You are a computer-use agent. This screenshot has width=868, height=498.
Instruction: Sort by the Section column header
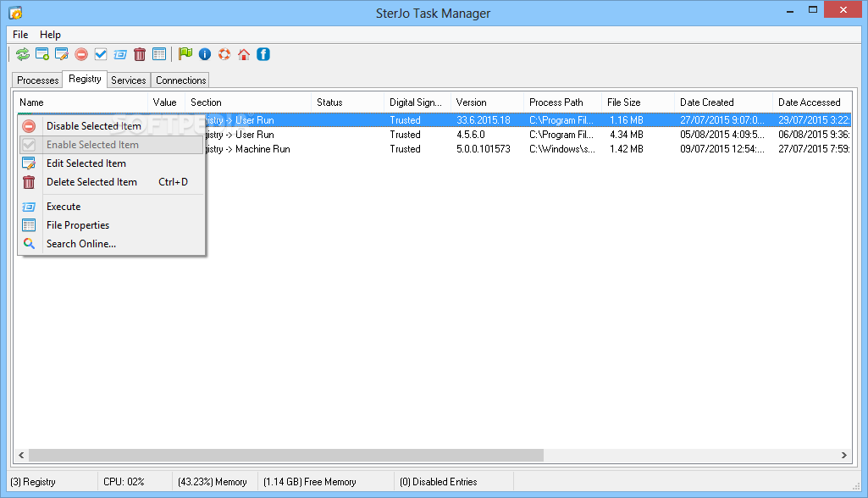248,102
